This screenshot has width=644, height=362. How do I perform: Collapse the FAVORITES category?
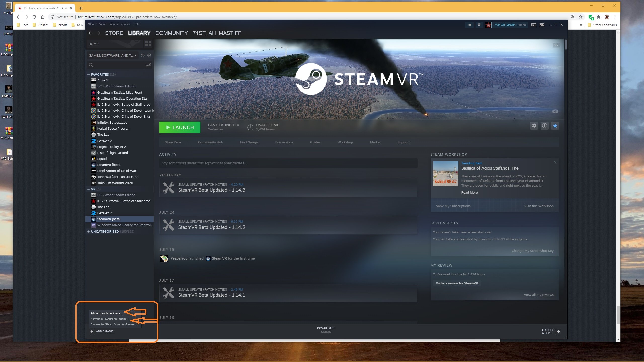pos(89,75)
